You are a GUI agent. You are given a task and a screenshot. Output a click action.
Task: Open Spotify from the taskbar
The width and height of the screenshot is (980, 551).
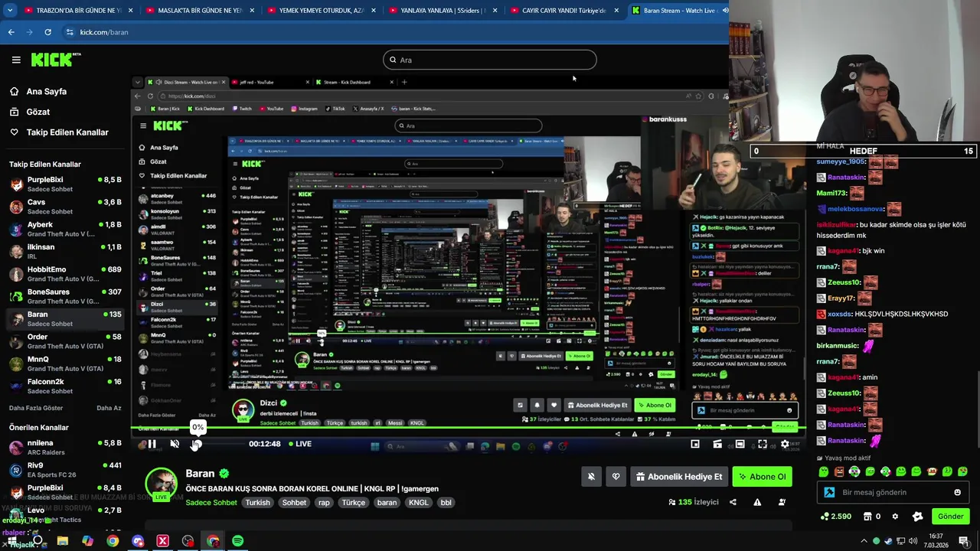238,541
